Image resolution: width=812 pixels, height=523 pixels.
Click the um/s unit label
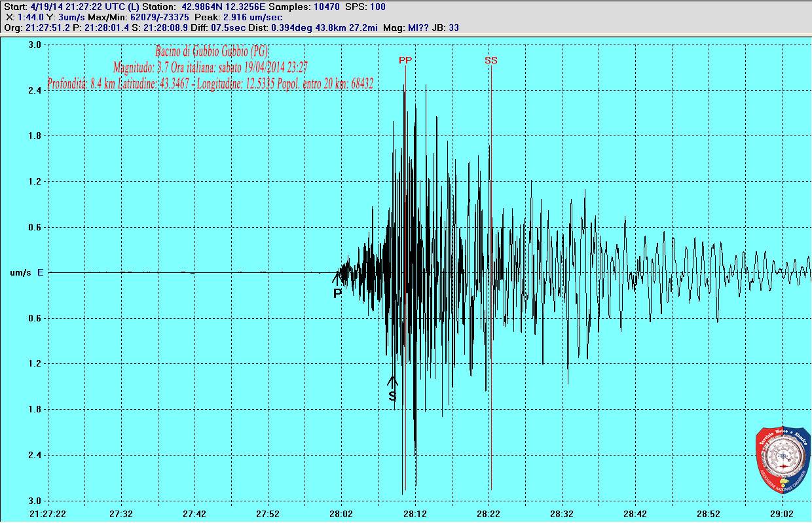[x=20, y=272]
